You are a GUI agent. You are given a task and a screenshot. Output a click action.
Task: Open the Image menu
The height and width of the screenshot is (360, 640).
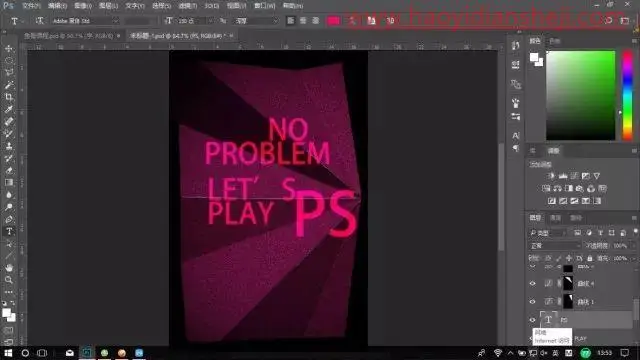click(83, 6)
